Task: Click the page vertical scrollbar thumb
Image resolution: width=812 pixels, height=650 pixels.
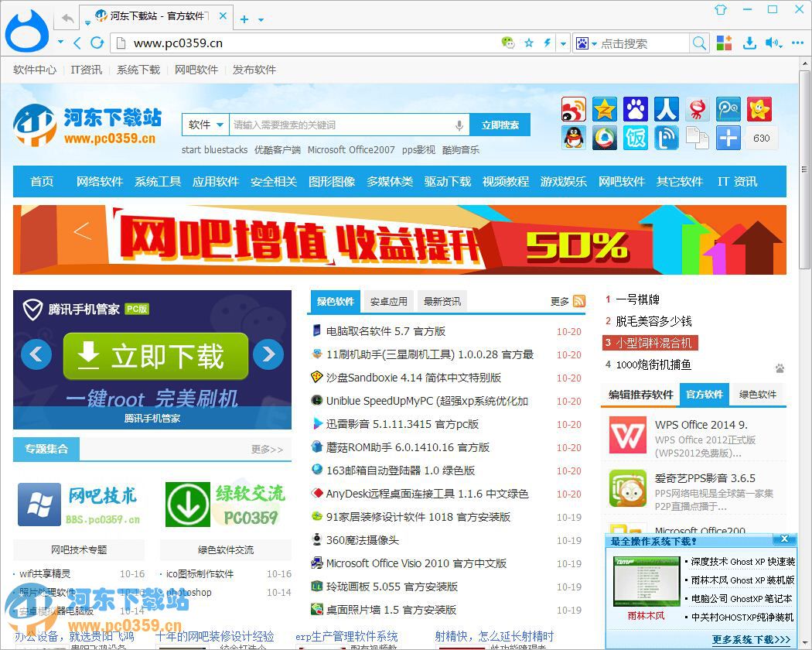Action: pos(803,170)
